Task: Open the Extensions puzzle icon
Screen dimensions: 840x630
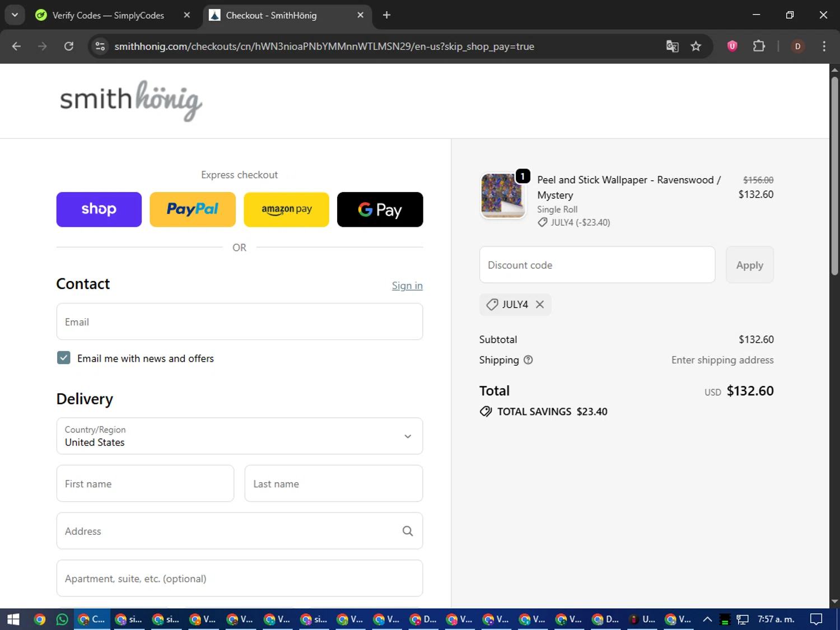Action: [x=759, y=46]
